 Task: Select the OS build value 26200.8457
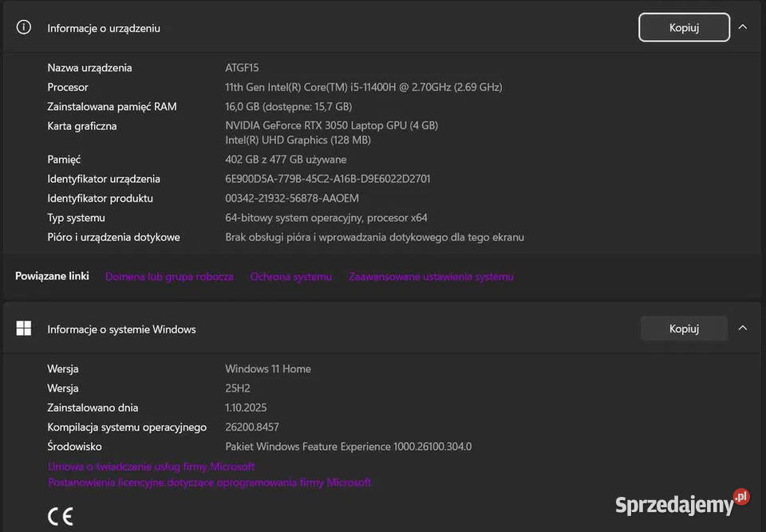(252, 427)
